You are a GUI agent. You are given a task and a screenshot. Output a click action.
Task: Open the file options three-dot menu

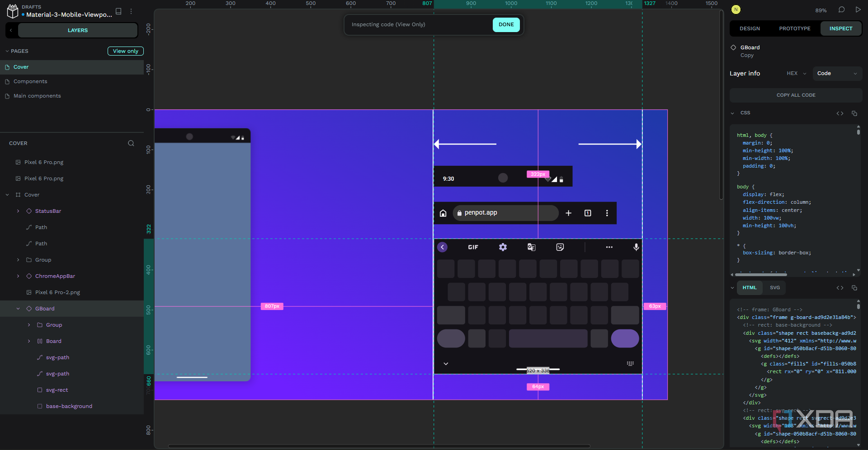click(131, 11)
